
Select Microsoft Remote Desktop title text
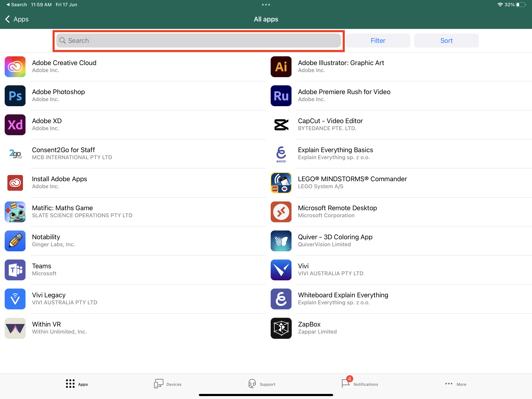(337, 208)
